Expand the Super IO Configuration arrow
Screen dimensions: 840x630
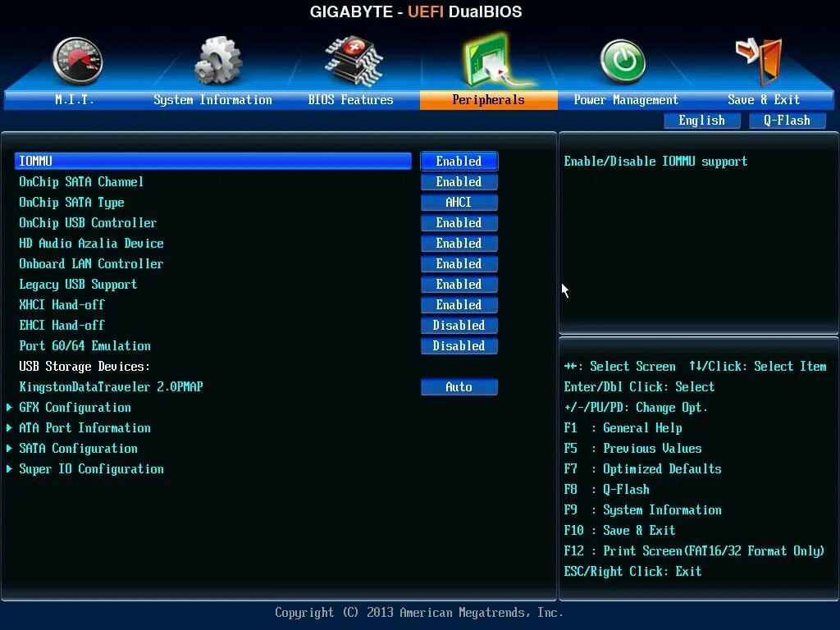point(10,468)
